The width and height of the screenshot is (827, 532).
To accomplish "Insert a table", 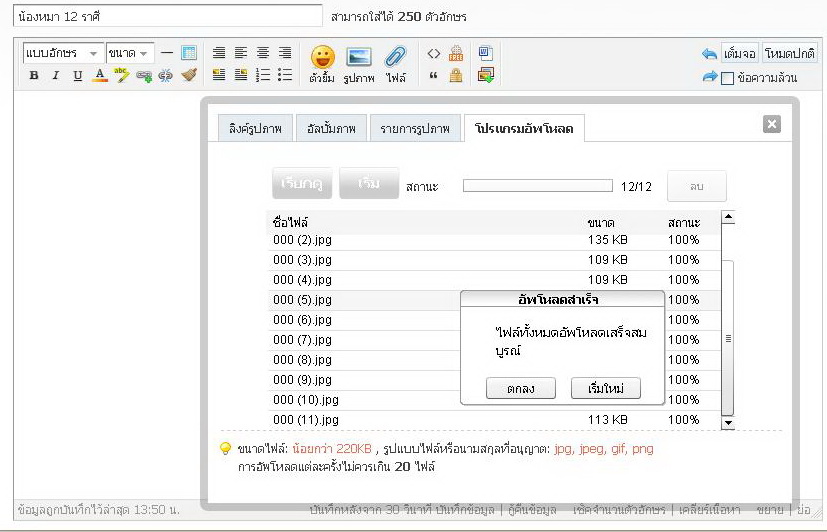I will (189, 53).
